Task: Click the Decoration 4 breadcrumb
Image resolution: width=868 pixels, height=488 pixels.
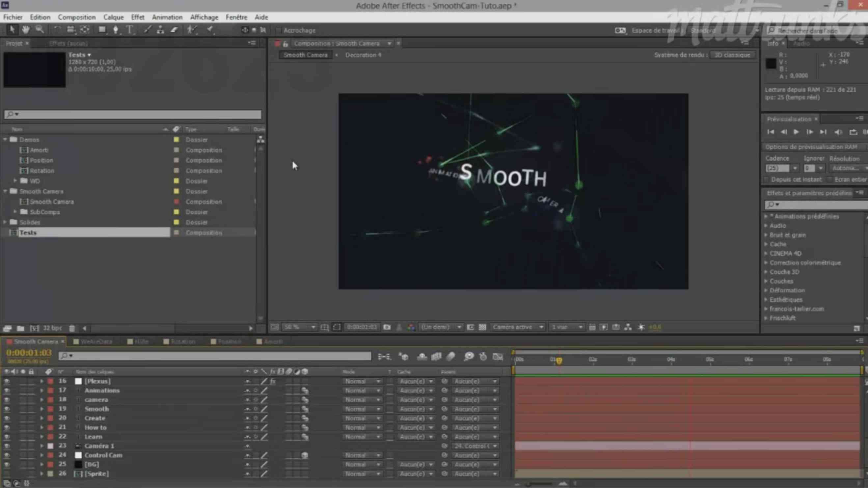Action: (x=363, y=55)
